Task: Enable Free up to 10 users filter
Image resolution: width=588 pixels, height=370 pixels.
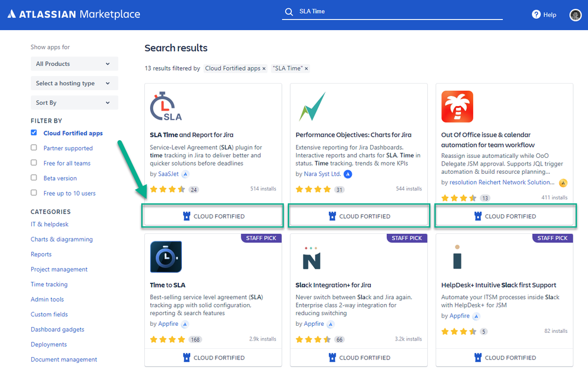Action: [34, 193]
